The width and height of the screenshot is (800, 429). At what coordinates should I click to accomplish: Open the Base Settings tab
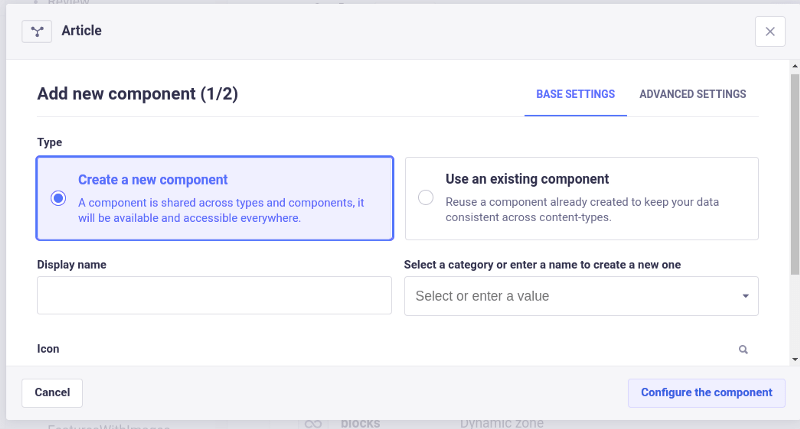click(575, 95)
